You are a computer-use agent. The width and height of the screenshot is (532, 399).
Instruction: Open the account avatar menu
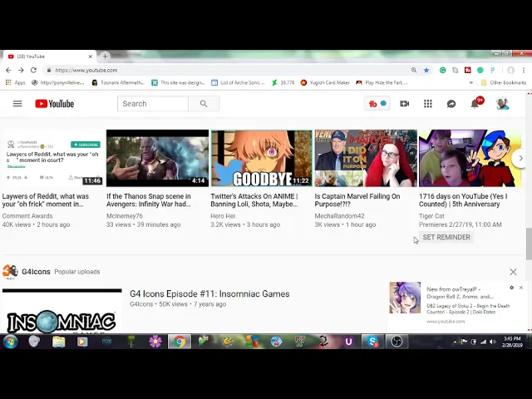[x=502, y=104]
